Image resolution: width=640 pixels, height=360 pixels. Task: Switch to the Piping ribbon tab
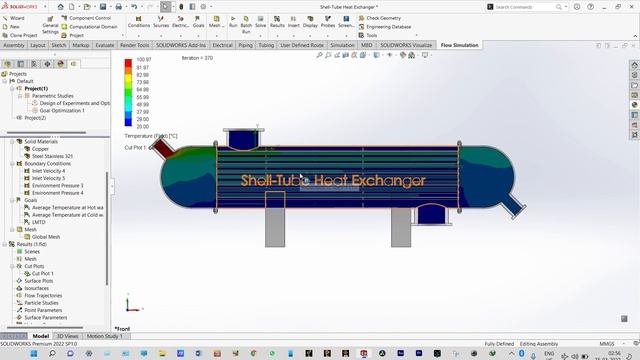(x=245, y=45)
